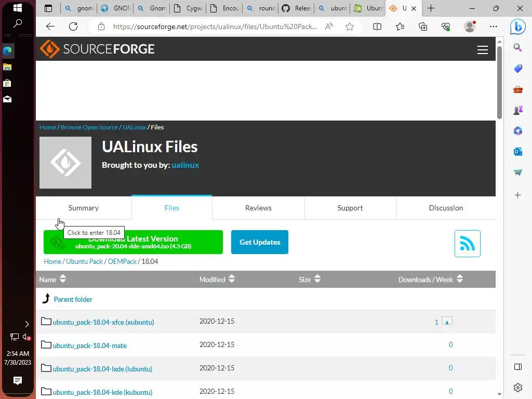Image resolution: width=532 pixels, height=399 pixels.
Task: Click the Get Updates button
Action: click(x=260, y=242)
